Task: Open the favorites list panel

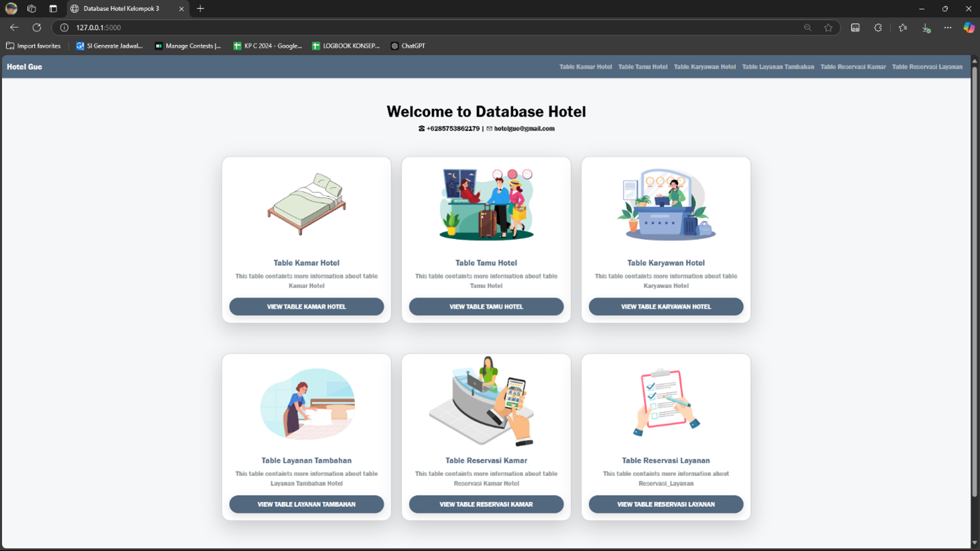Action: pyautogui.click(x=902, y=27)
